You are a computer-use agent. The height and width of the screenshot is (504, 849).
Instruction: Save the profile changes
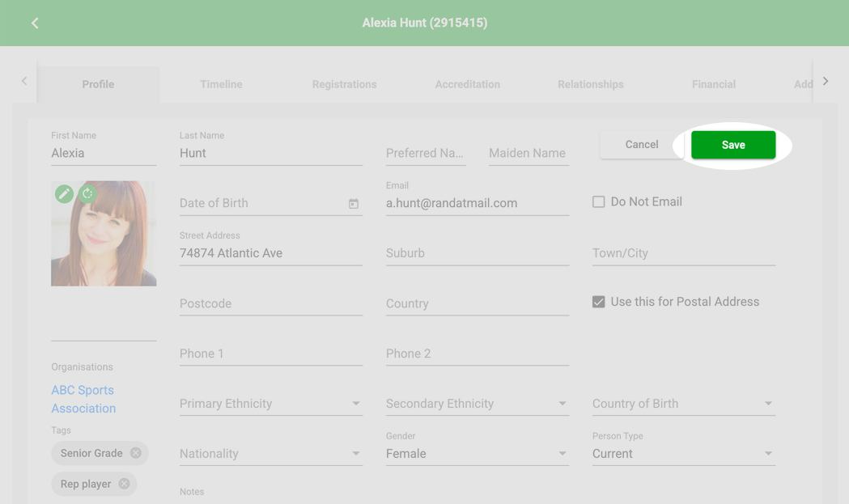(733, 145)
